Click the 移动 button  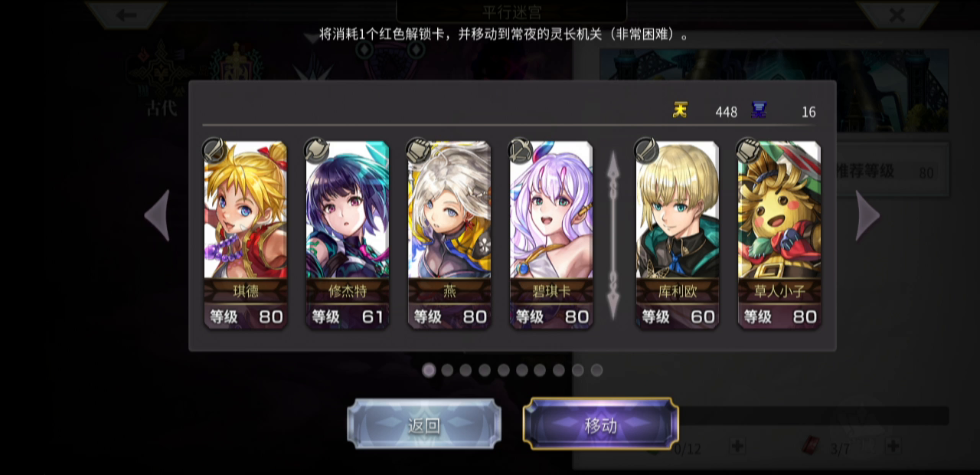coord(600,424)
